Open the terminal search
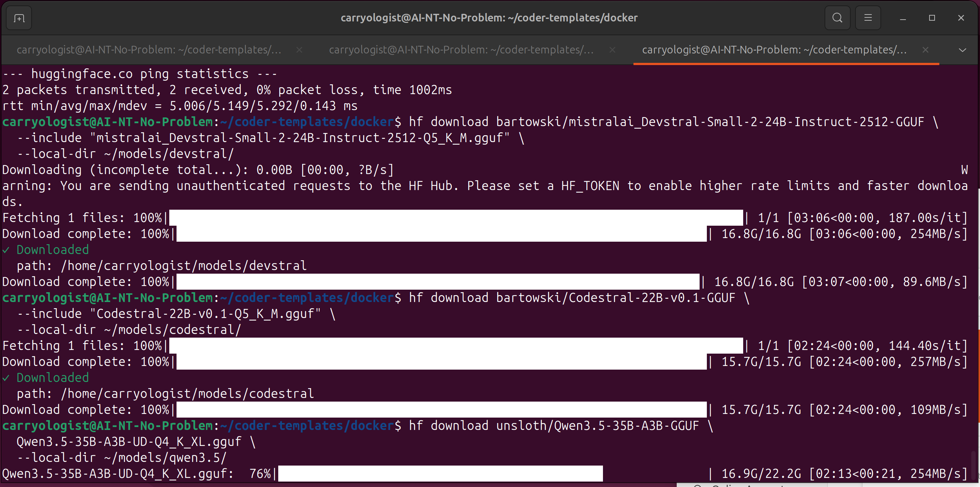This screenshot has width=980, height=487. [x=837, y=18]
